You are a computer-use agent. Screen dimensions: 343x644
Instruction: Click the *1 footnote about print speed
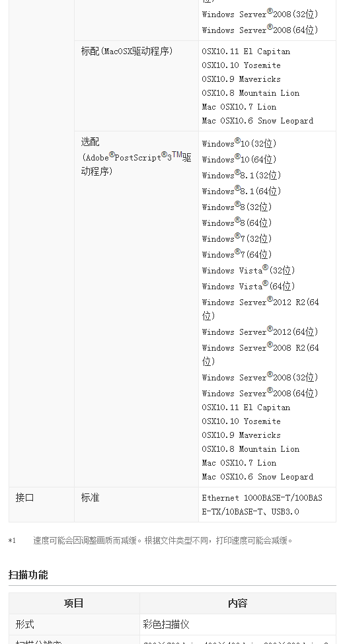(x=150, y=540)
